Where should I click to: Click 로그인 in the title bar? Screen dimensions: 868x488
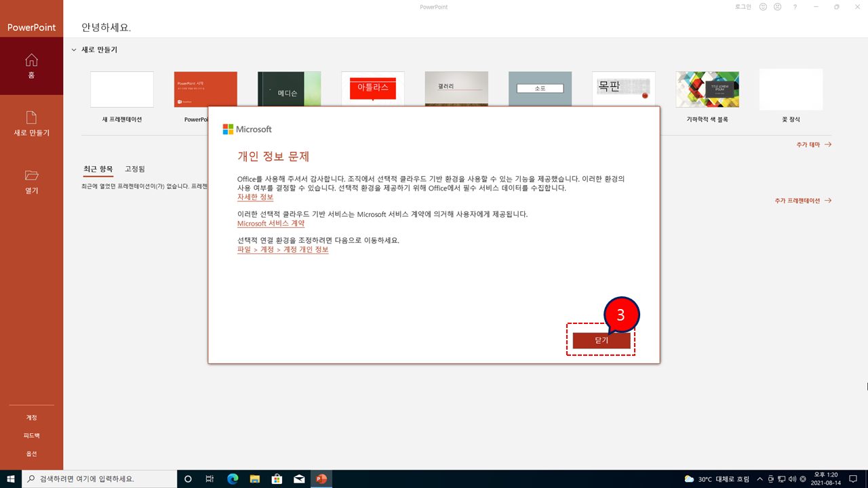tap(743, 7)
